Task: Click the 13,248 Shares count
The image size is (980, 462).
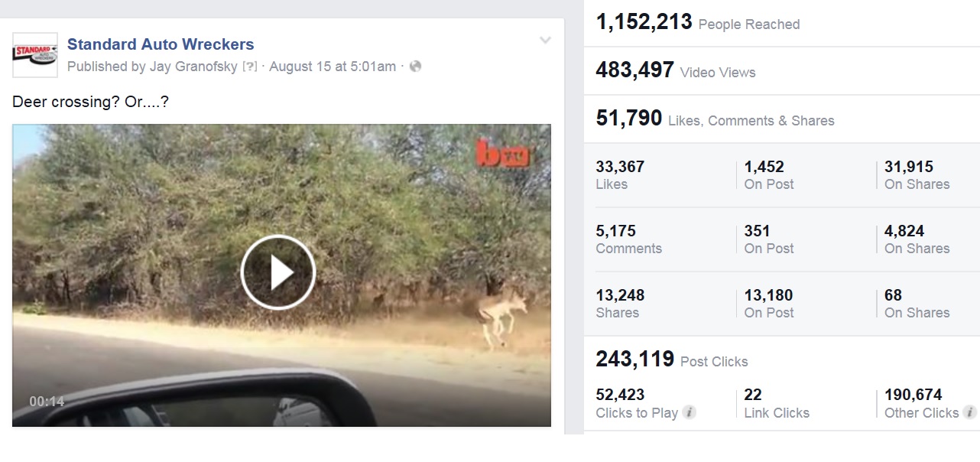Action: click(620, 295)
